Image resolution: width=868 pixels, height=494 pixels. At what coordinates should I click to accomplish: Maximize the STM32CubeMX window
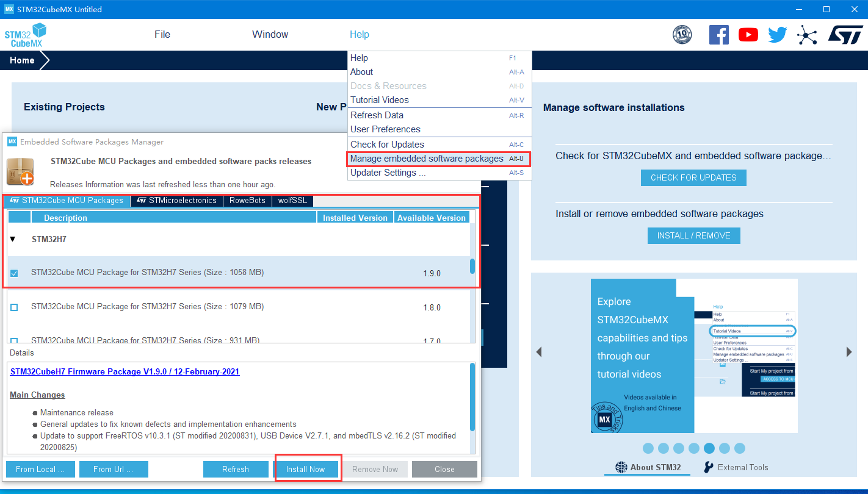click(x=826, y=9)
